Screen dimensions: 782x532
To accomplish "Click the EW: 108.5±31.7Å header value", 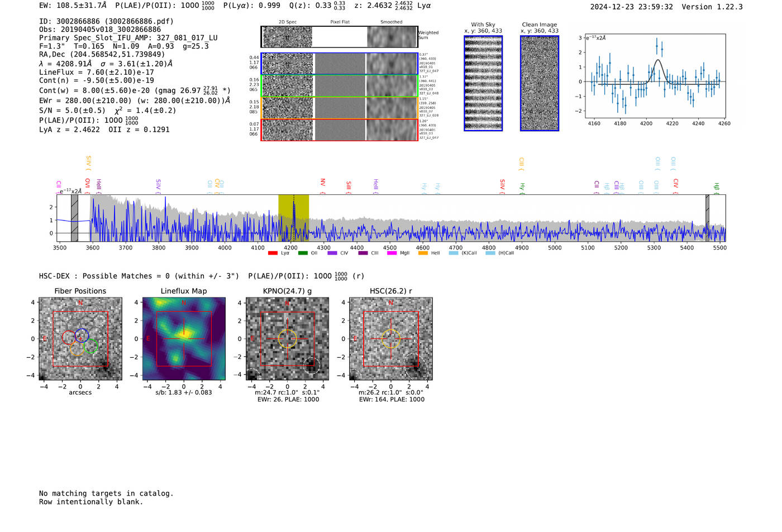I will tap(73, 6).
